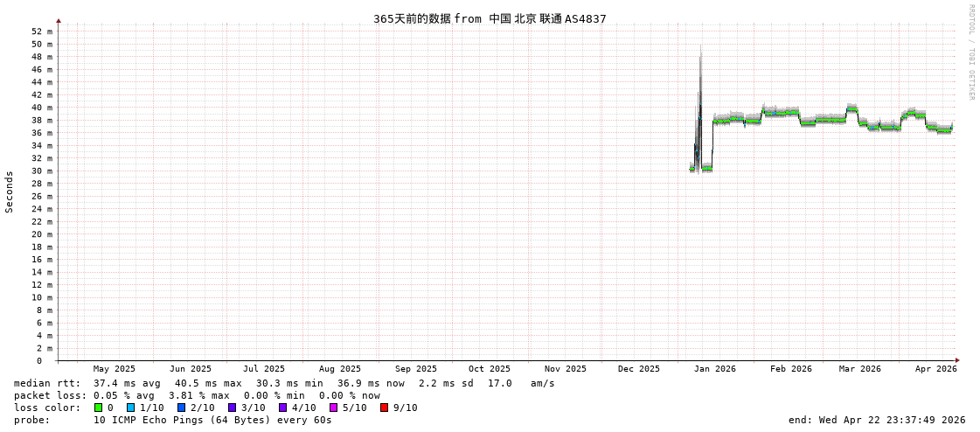Click the graph title with AS4837
The height and width of the screenshot is (432, 980).
tap(490, 18)
